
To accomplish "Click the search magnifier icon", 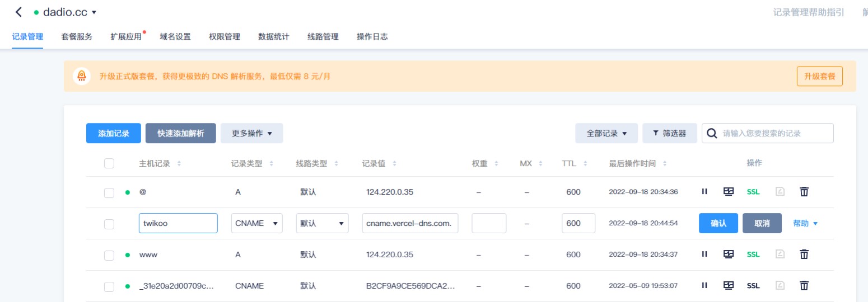I will (712, 133).
